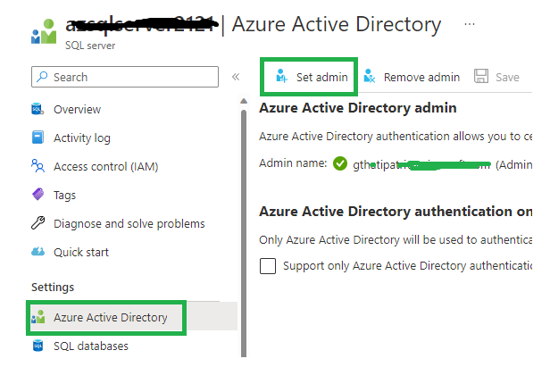Click the Diagnose and solve problems wrench icon

pos(37,223)
